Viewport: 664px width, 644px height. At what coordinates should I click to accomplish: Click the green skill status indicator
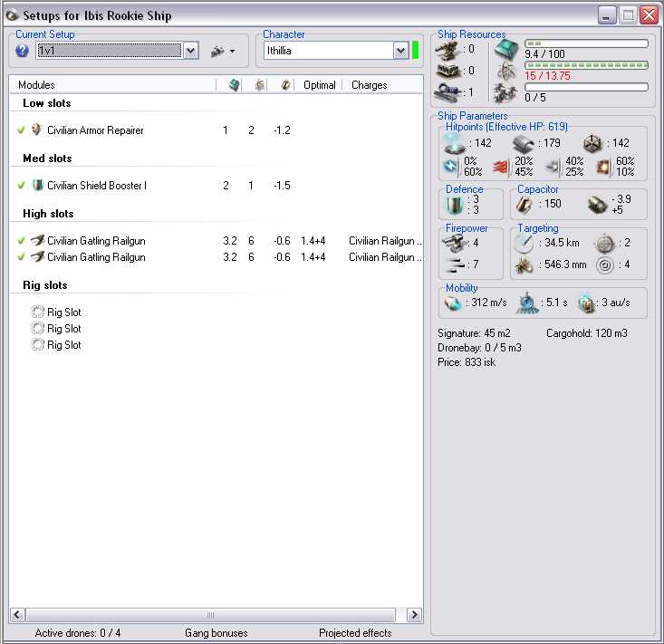click(x=416, y=51)
